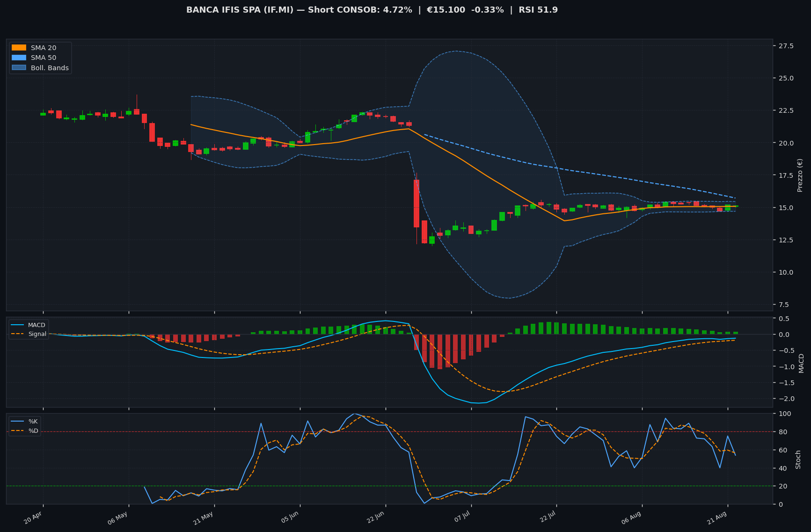This screenshot has width=811, height=532.
Task: Click the %K legend entry
Action: click(25, 422)
